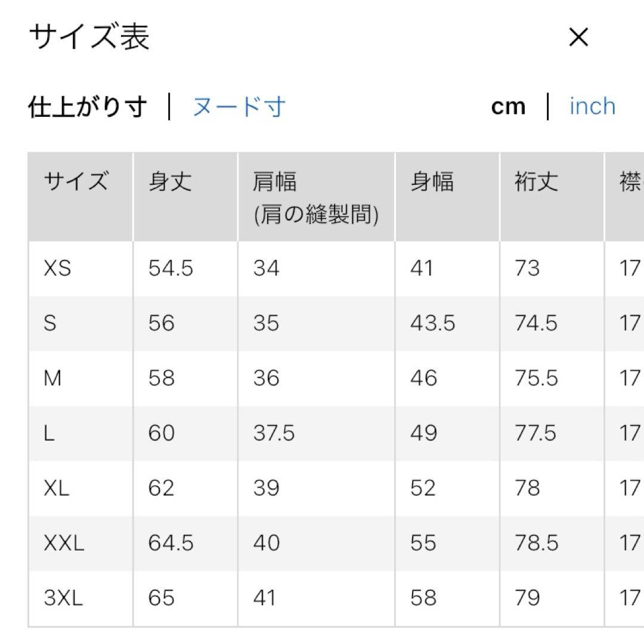Switch to the ヌード寸 tab

pyautogui.click(x=239, y=107)
